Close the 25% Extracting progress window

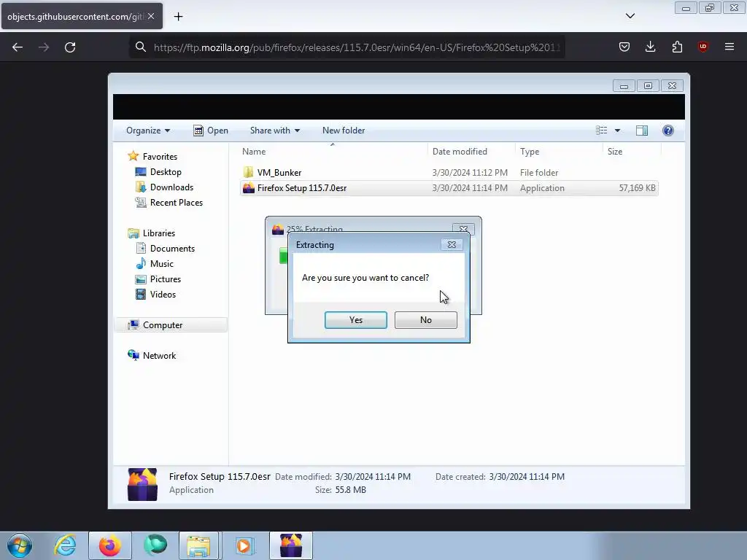click(463, 228)
